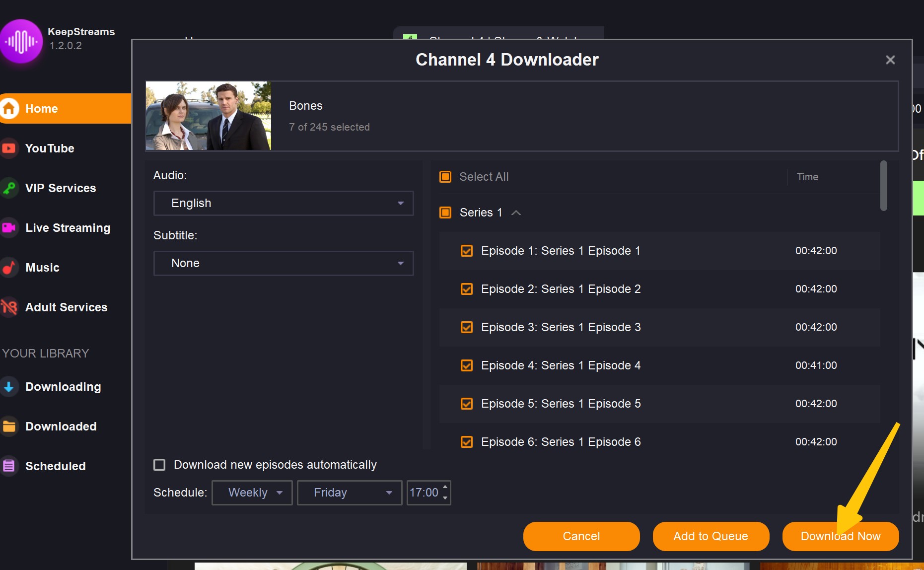Click the Add to Queue button
924x570 pixels.
[x=711, y=536]
